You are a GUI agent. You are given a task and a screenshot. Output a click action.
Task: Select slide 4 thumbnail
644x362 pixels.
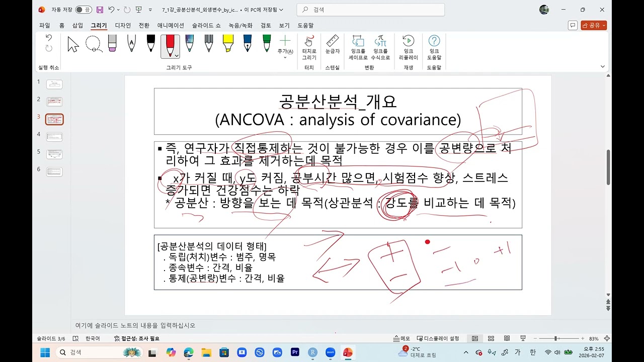click(x=54, y=137)
